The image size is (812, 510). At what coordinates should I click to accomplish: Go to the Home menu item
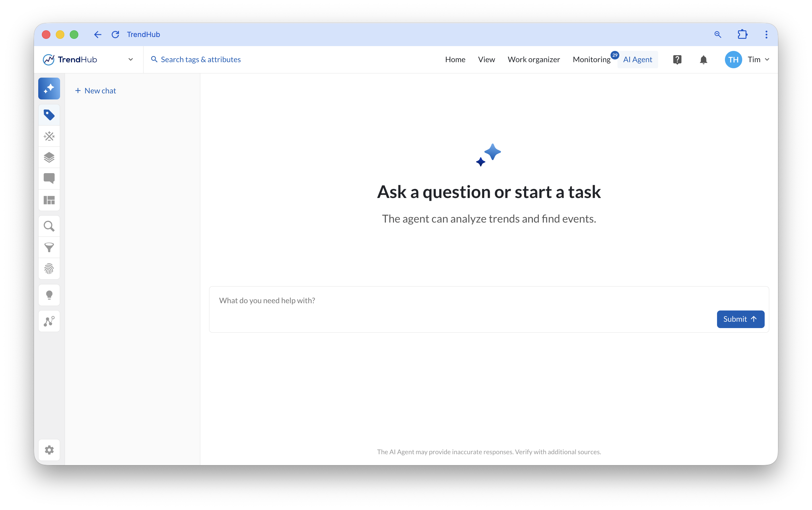tap(455, 60)
